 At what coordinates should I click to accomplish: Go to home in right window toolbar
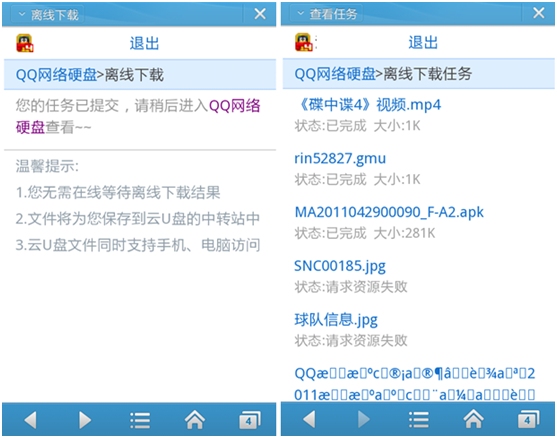click(474, 419)
